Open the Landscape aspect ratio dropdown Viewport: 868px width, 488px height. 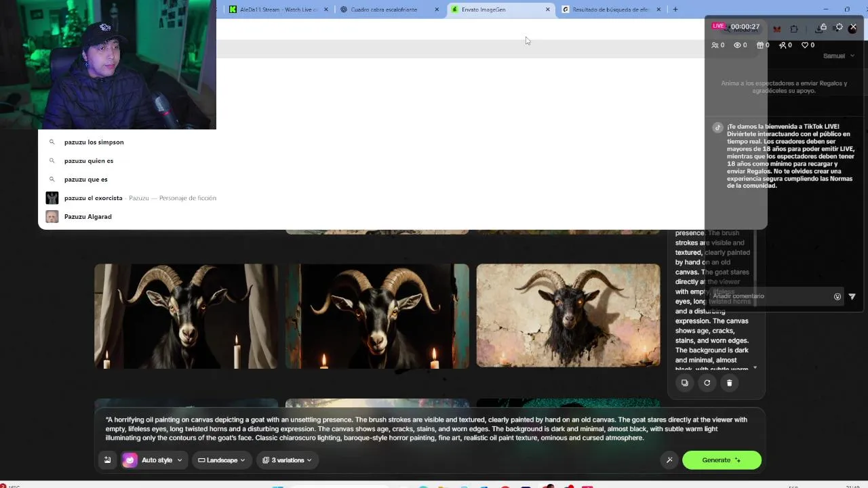(x=222, y=460)
